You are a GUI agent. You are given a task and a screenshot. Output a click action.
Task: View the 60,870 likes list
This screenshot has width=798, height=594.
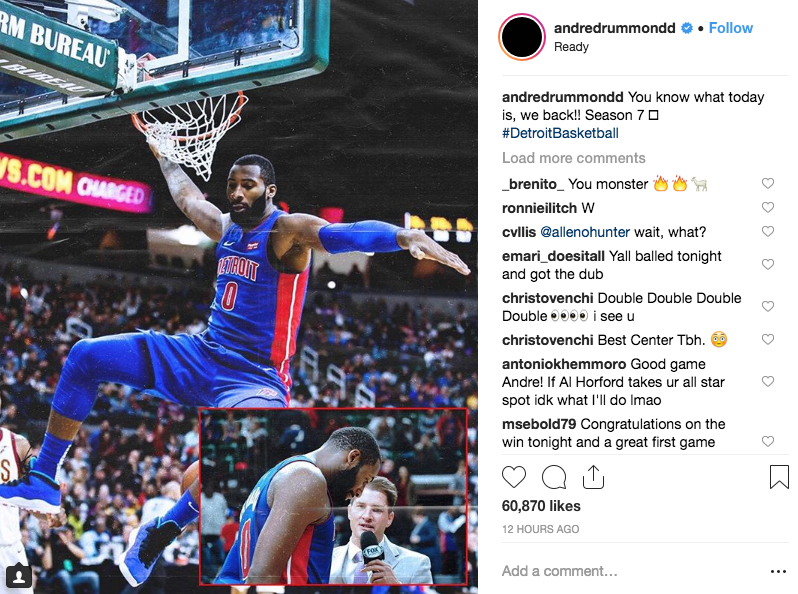pyautogui.click(x=541, y=506)
